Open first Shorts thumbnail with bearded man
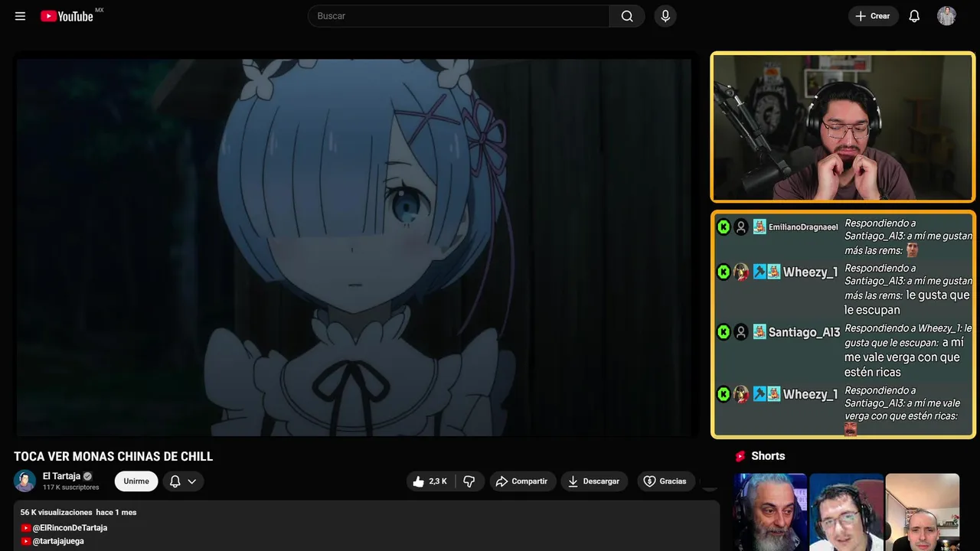980x551 pixels. click(770, 512)
